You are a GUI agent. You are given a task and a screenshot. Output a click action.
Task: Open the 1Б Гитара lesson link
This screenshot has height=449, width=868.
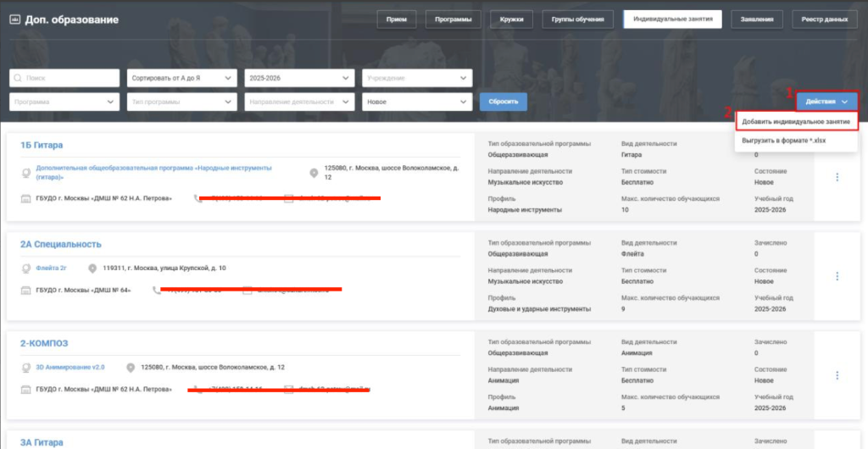tap(42, 146)
